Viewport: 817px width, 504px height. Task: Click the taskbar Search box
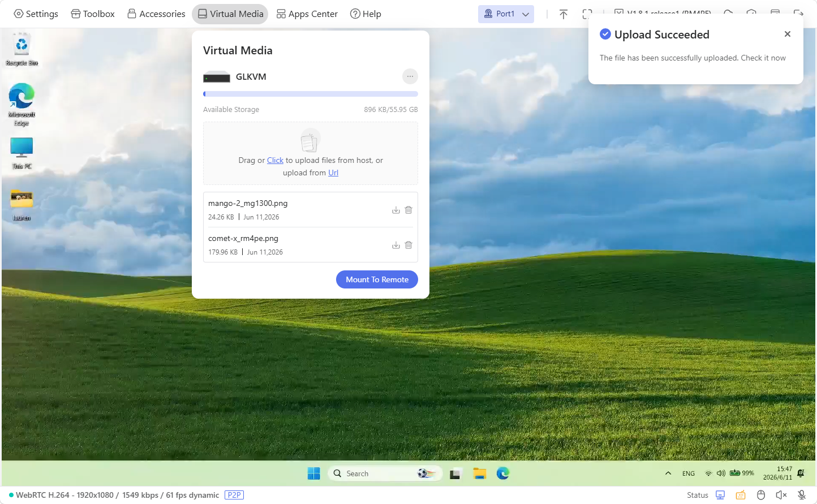pos(384,473)
